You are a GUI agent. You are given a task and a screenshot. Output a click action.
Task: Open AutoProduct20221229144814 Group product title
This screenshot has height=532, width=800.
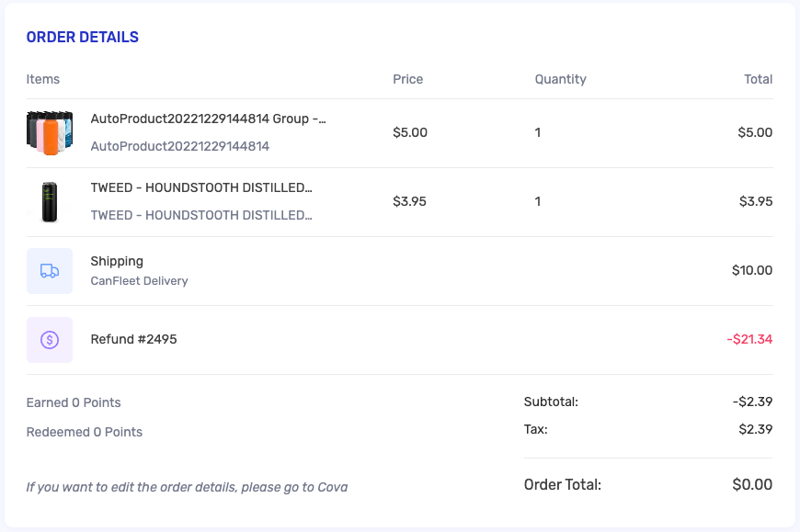click(x=208, y=119)
